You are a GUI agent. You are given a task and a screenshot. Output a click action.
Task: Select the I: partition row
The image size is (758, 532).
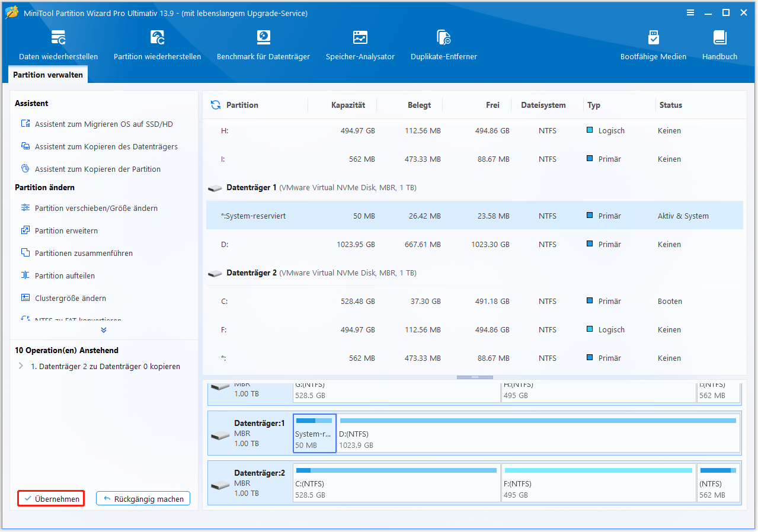474,159
